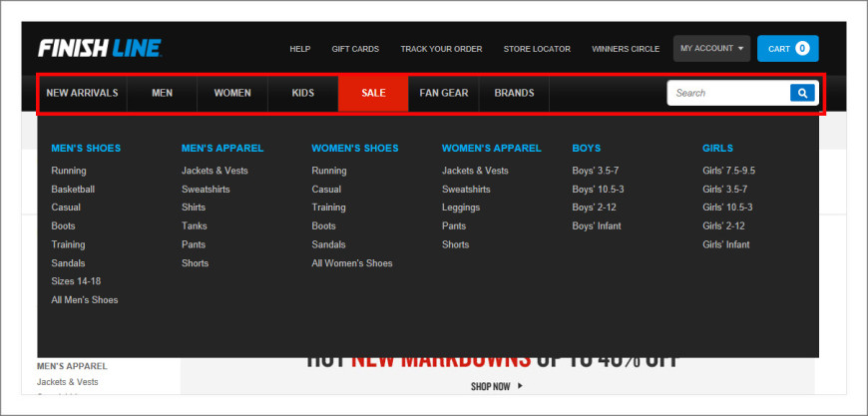Viewport: 868px width, 416px height.
Task: Select the New Arrivals menu
Action: tap(83, 93)
